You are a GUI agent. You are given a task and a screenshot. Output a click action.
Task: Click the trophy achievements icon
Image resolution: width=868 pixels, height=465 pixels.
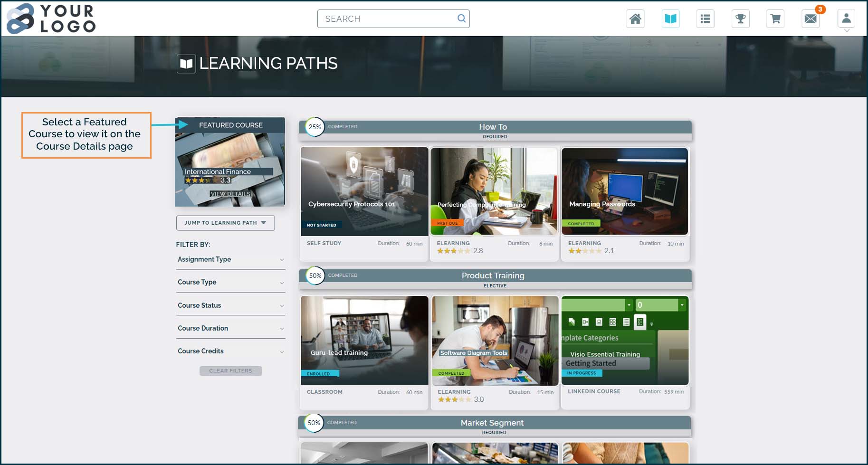740,19
